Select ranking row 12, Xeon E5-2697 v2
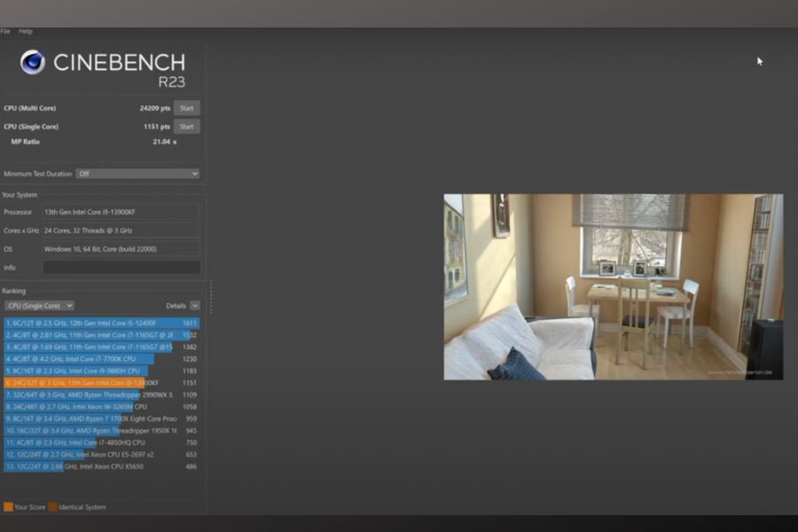Viewport: 798px width, 532px height. click(101, 455)
